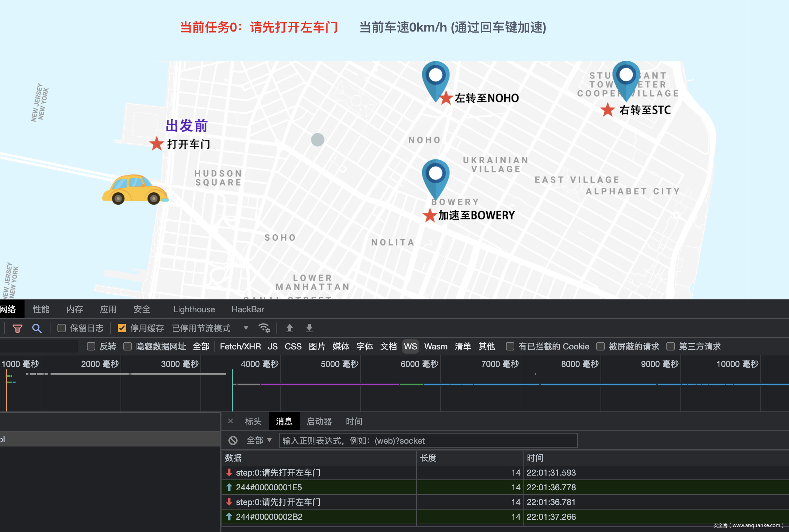This screenshot has width=789, height=532.
Task: Click the map pin above 左转至NOHO
Action: [x=435, y=80]
